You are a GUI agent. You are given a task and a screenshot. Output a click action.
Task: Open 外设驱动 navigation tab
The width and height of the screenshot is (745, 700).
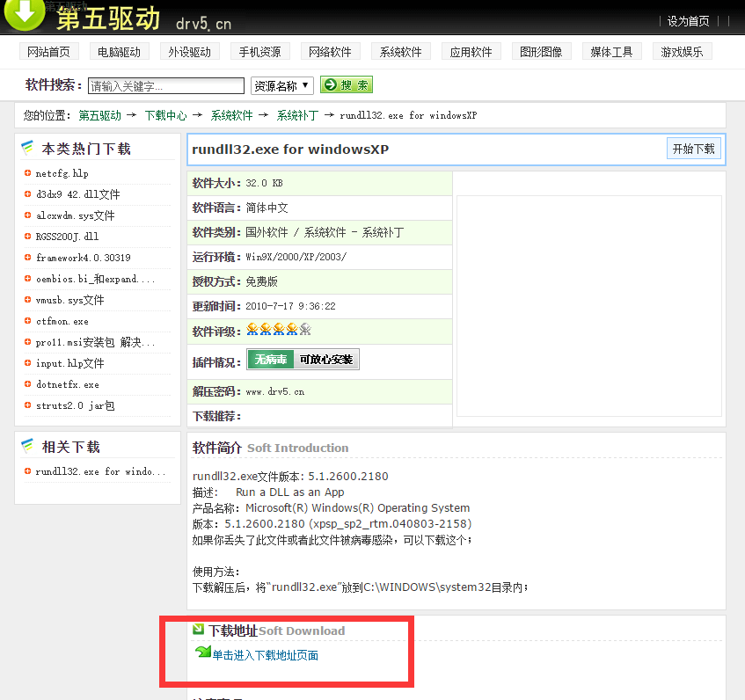(x=190, y=52)
